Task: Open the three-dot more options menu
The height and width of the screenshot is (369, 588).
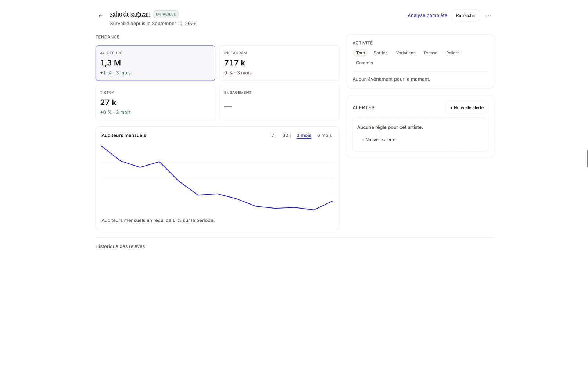Action: [x=488, y=15]
